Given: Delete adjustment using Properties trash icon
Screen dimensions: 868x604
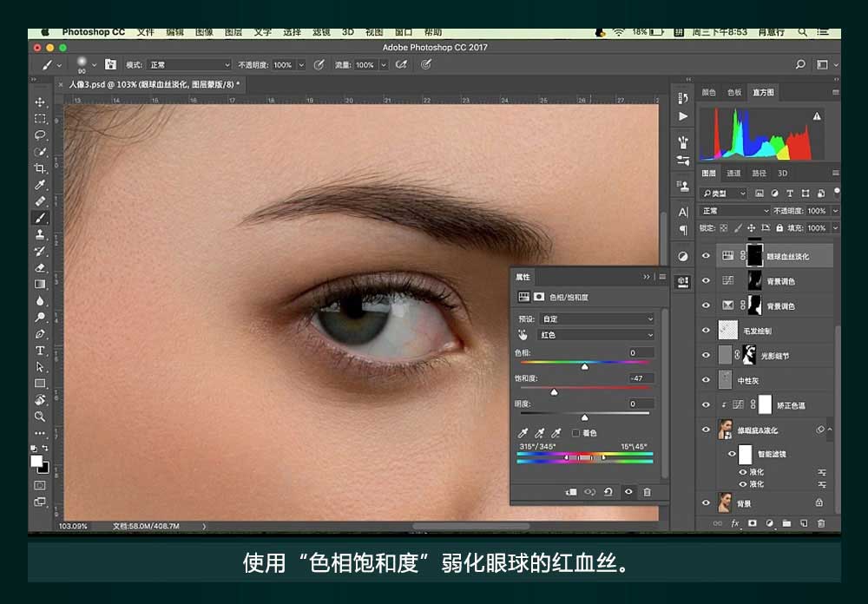Looking at the screenshot, I should (647, 492).
